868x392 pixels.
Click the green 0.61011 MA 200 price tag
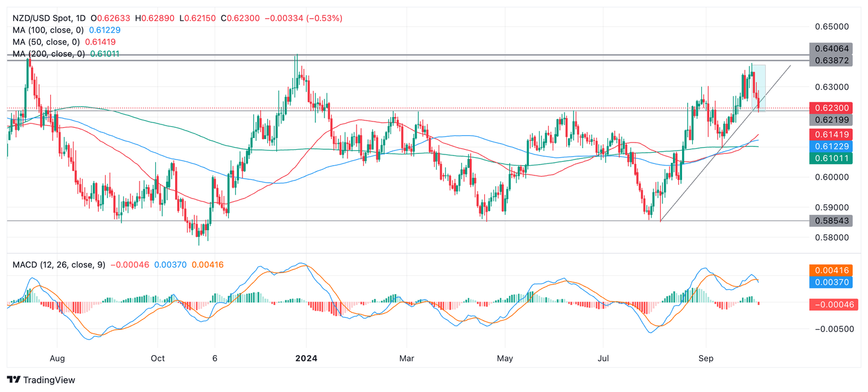click(834, 158)
